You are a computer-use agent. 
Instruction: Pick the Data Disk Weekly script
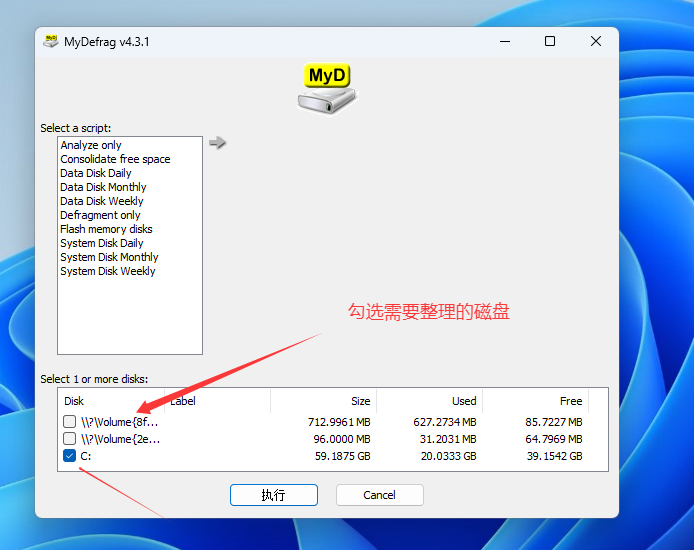[x=102, y=201]
